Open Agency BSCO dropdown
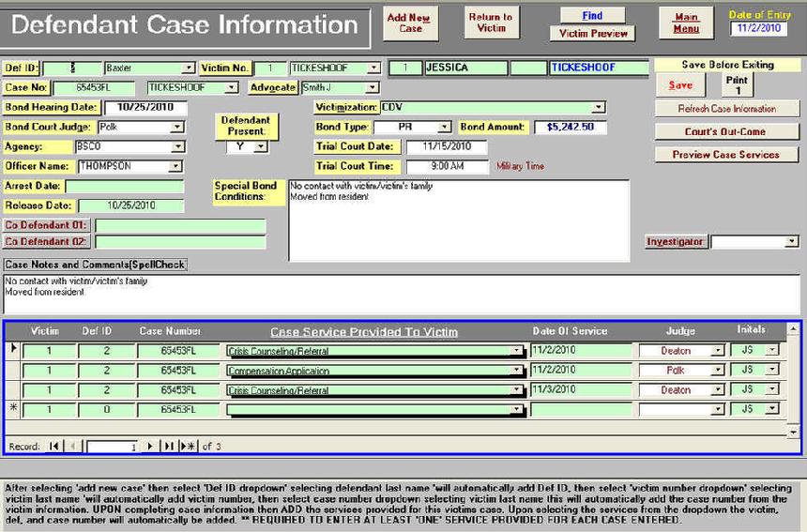This screenshot has width=807, height=532. 177,146
